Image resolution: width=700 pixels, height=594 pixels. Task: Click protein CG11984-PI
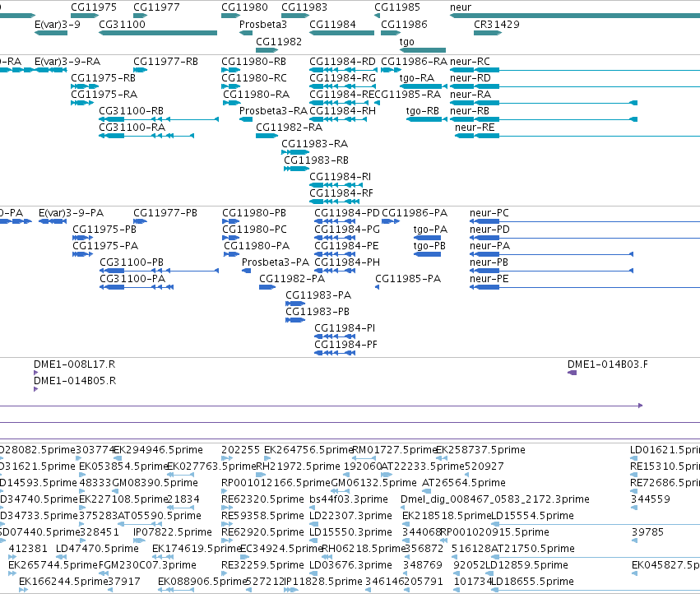click(x=345, y=328)
